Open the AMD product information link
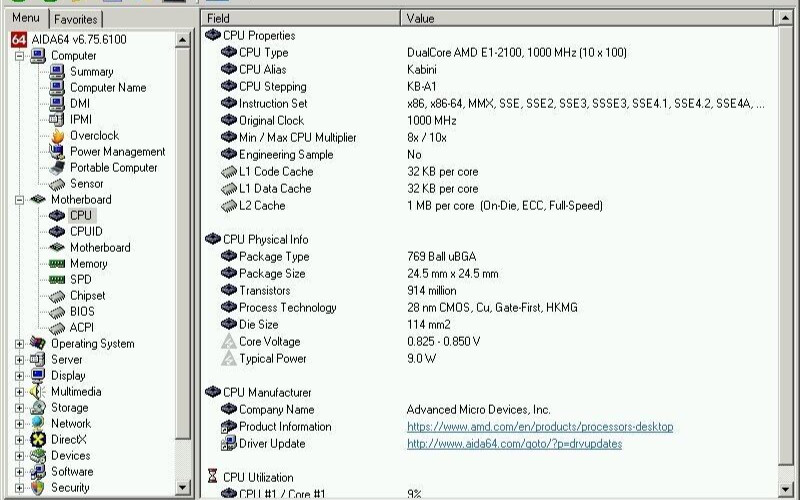This screenshot has height=500, width=800. pyautogui.click(x=540, y=427)
